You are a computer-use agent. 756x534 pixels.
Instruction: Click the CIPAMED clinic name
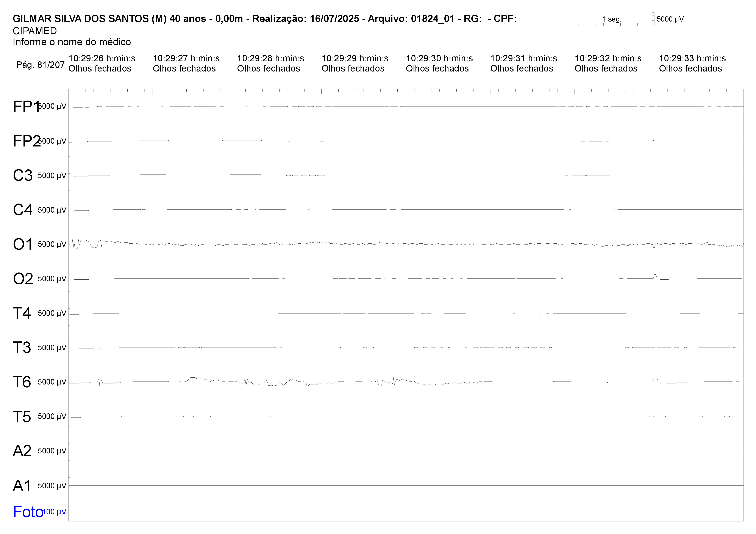34,31
